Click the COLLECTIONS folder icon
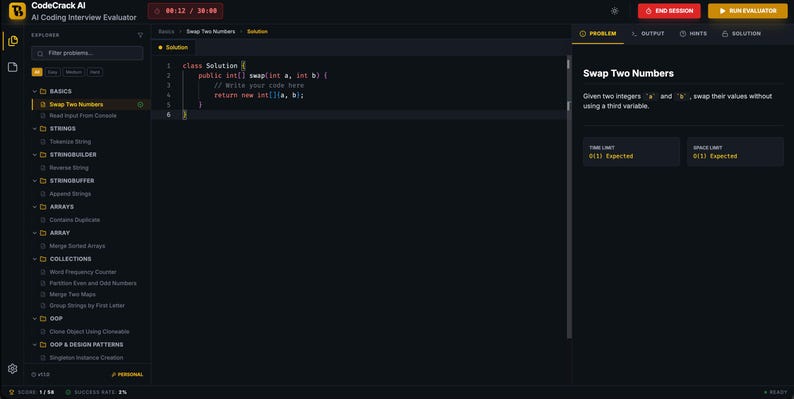The image size is (794, 399). coord(43,259)
